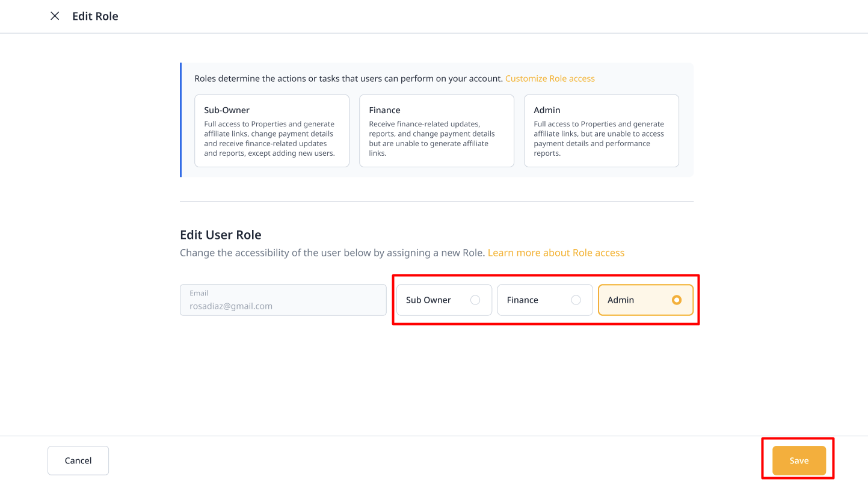Image resolution: width=868 pixels, height=482 pixels.
Task: Select the Sub Owner radio button
Action: click(x=475, y=300)
